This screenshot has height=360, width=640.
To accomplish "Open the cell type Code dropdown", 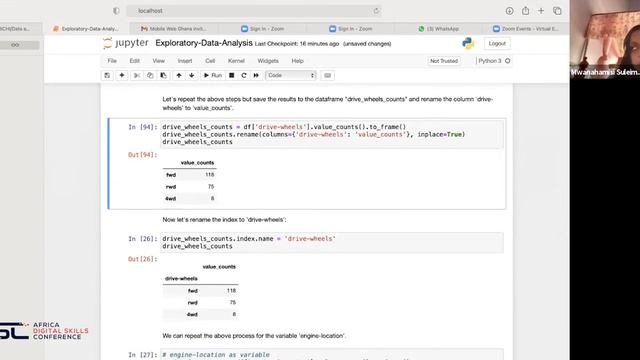I will [x=291, y=76].
